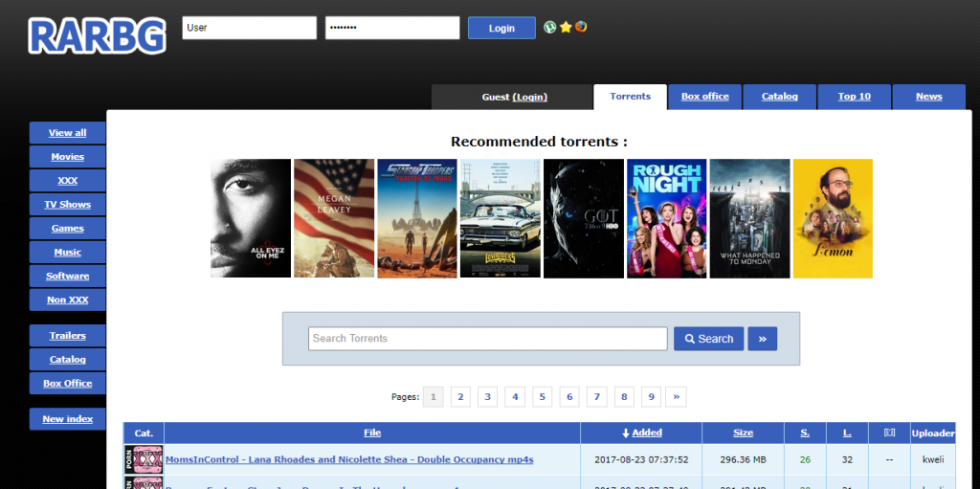Go to page 5 of results
Screen dimensions: 980x489
543,396
